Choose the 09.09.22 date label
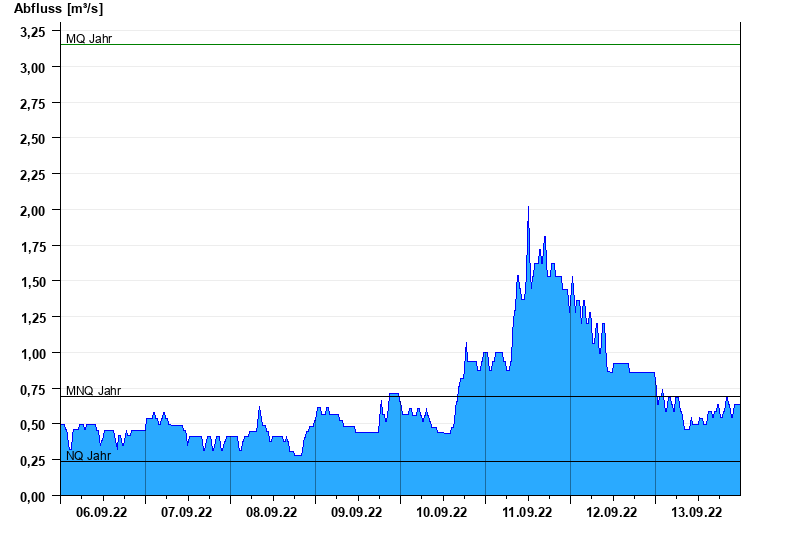Screen dimensions: 800x550 point(357,513)
